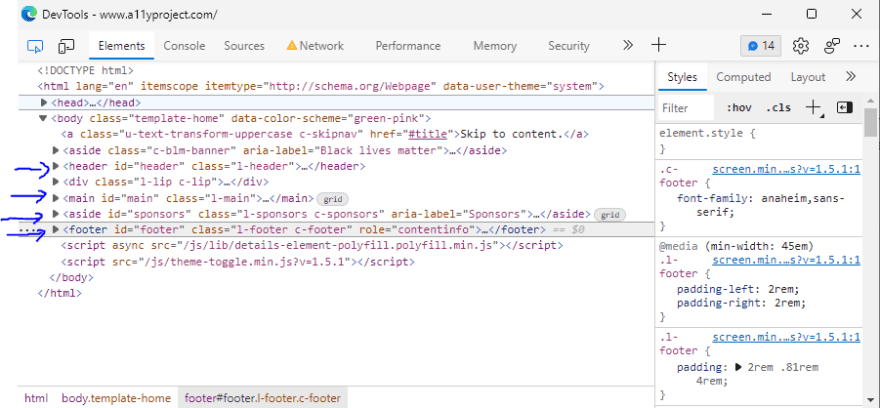
Task: Expand the l-lip c-lip div node
Action: 56,182
